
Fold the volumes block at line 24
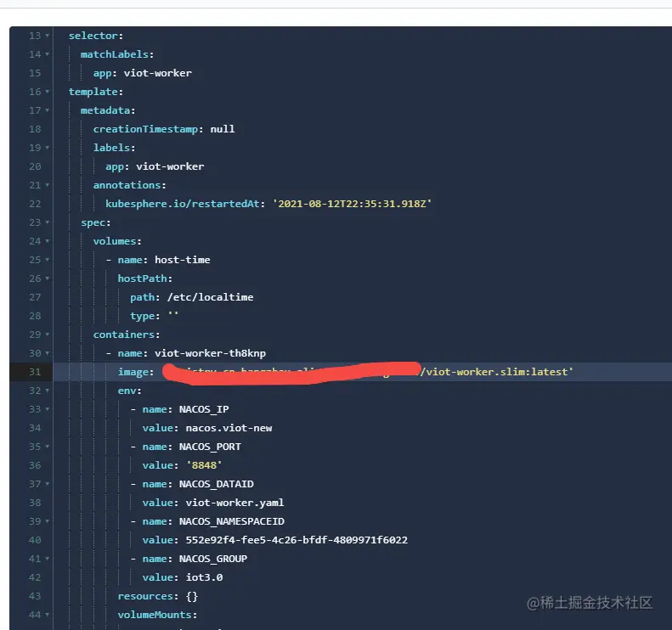coord(47,241)
